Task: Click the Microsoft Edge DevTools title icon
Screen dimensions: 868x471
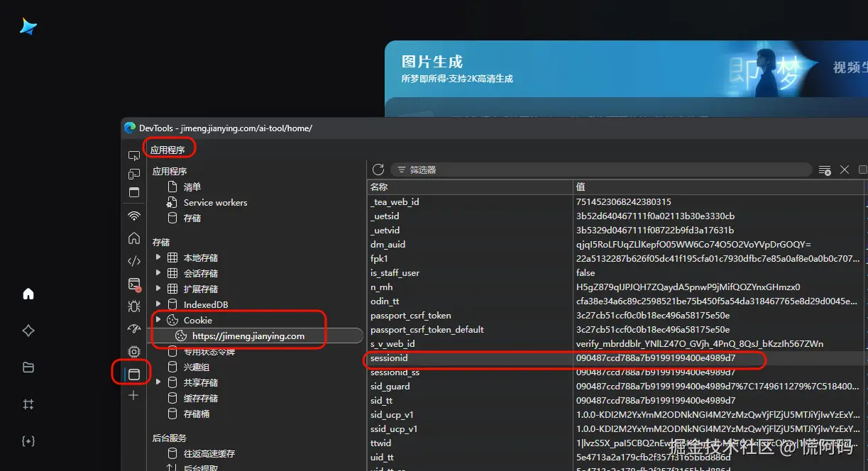Action: (x=130, y=128)
